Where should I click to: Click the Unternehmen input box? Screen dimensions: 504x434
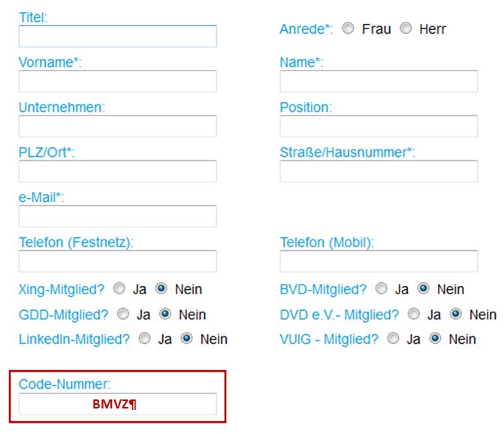point(117,126)
